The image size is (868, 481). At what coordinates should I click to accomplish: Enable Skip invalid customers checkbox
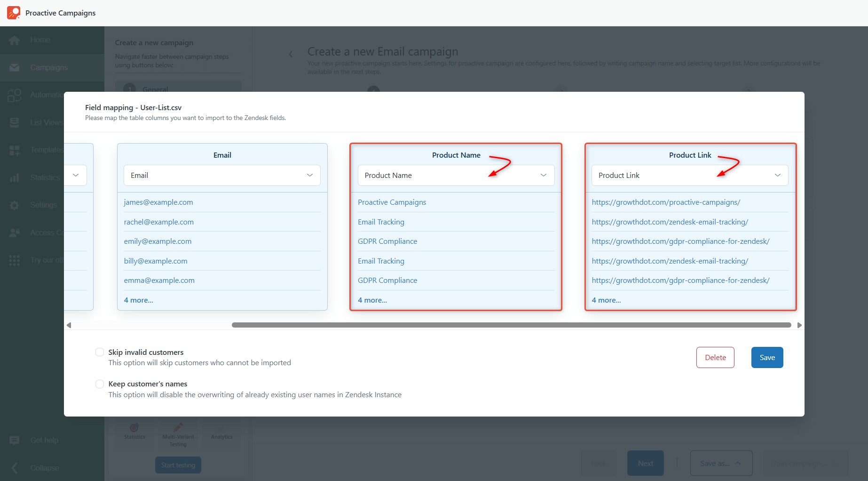coord(100,352)
